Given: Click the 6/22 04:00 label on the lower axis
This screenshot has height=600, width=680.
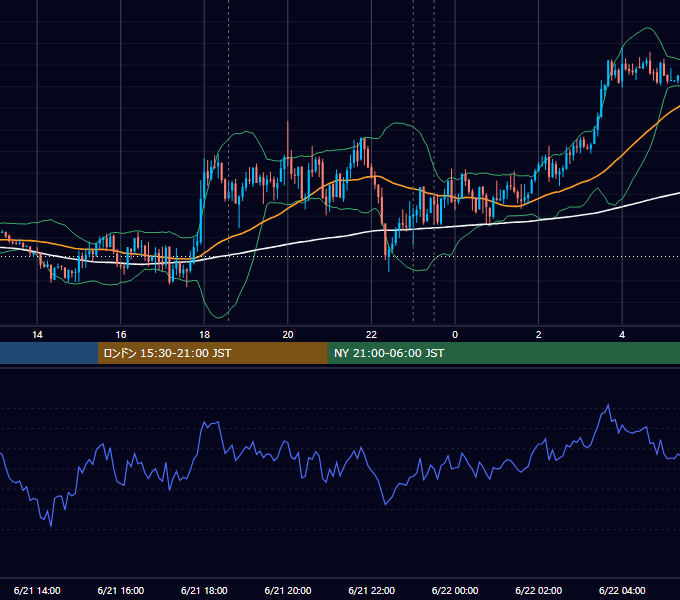Looking at the screenshot, I should pos(622,590).
